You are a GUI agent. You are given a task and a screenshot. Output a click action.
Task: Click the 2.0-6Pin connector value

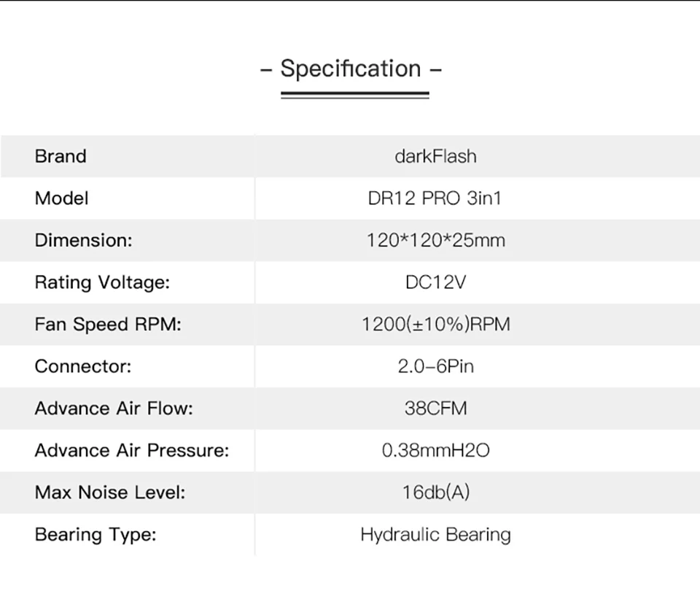pyautogui.click(x=435, y=366)
